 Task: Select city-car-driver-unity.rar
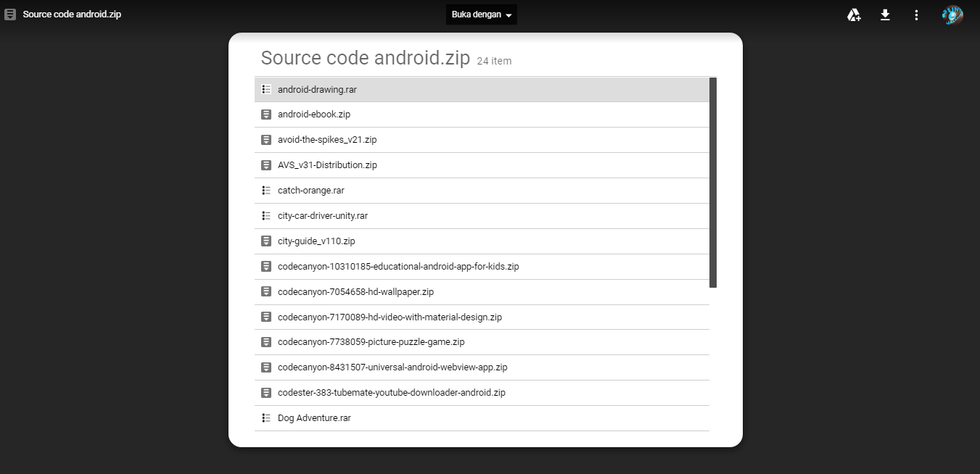(x=323, y=215)
